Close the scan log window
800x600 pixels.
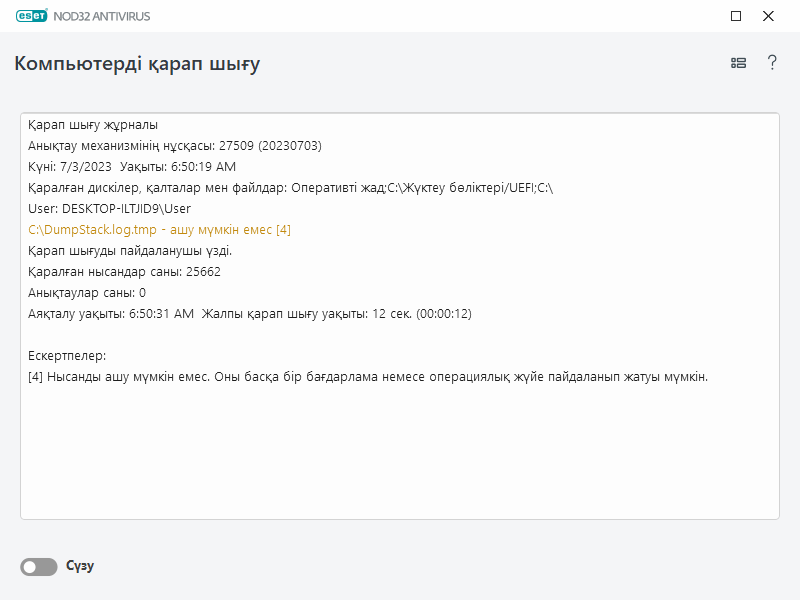(x=768, y=16)
